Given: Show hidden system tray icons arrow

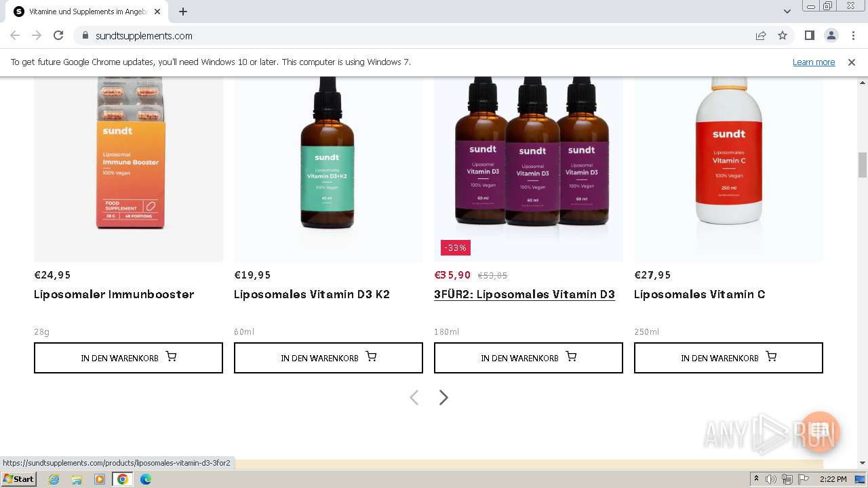Looking at the screenshot, I should (x=756, y=479).
